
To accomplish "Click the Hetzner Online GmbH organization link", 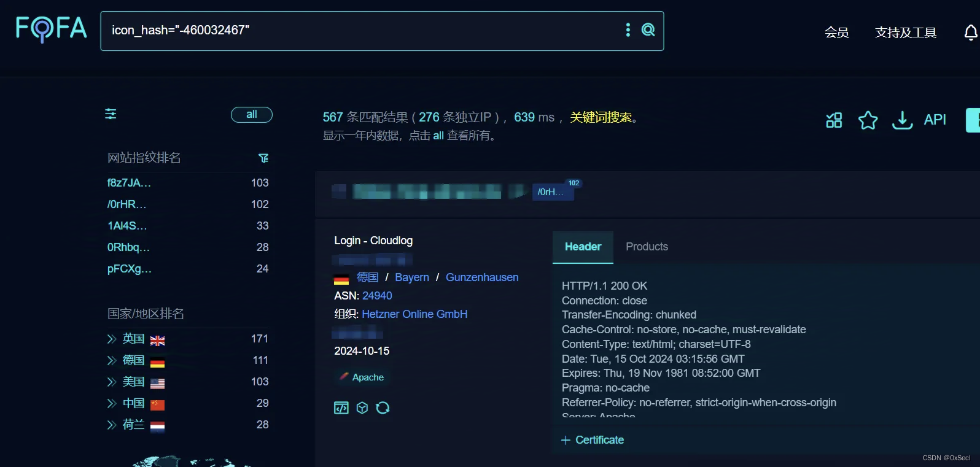I will coord(414,314).
